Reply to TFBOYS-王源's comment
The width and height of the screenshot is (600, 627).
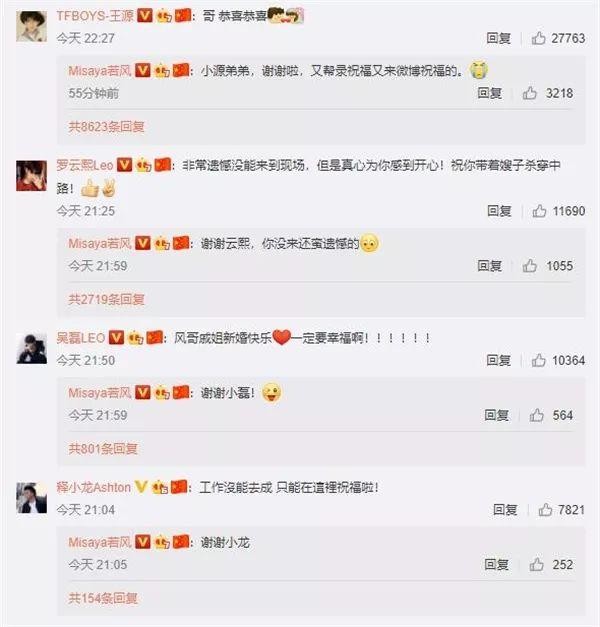(x=498, y=38)
